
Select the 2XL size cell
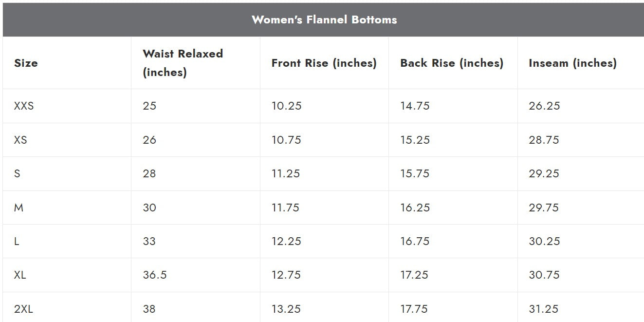[x=23, y=309]
